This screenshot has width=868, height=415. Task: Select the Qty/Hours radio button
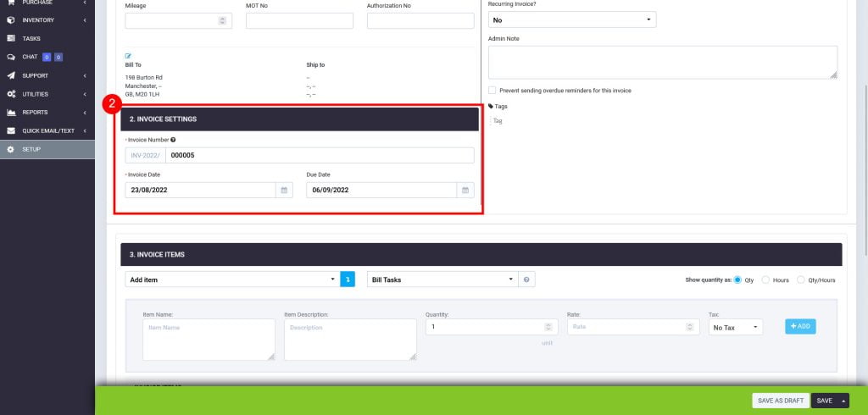click(x=800, y=280)
